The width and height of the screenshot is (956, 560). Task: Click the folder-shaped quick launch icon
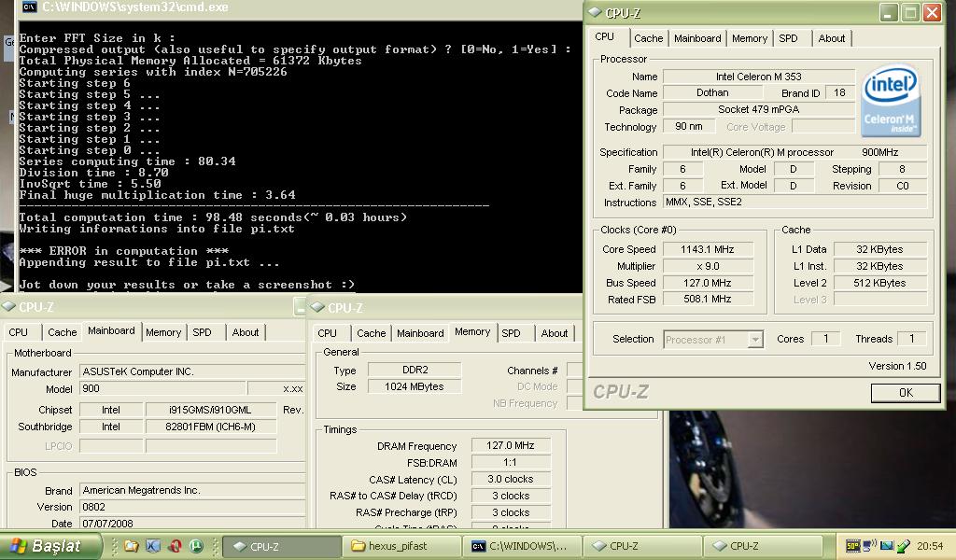pyautogui.click(x=131, y=546)
